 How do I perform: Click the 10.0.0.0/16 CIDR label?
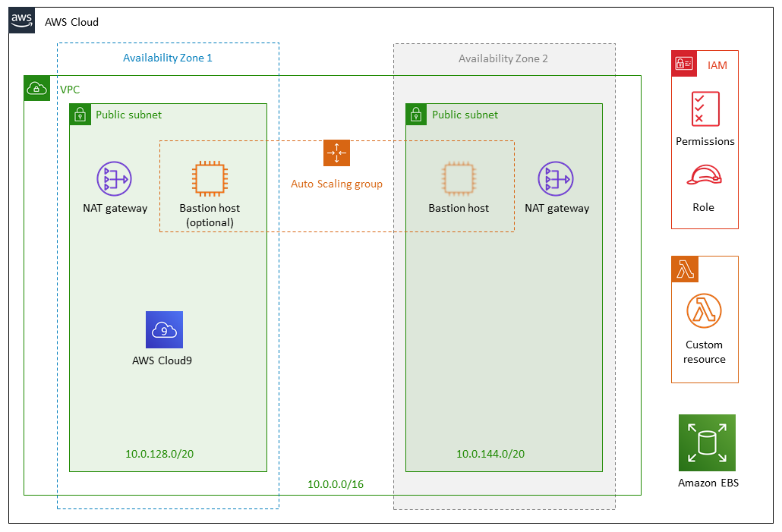tap(336, 483)
